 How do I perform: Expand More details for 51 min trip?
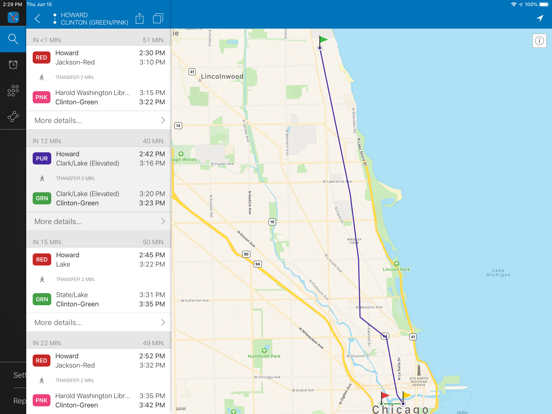click(x=99, y=120)
